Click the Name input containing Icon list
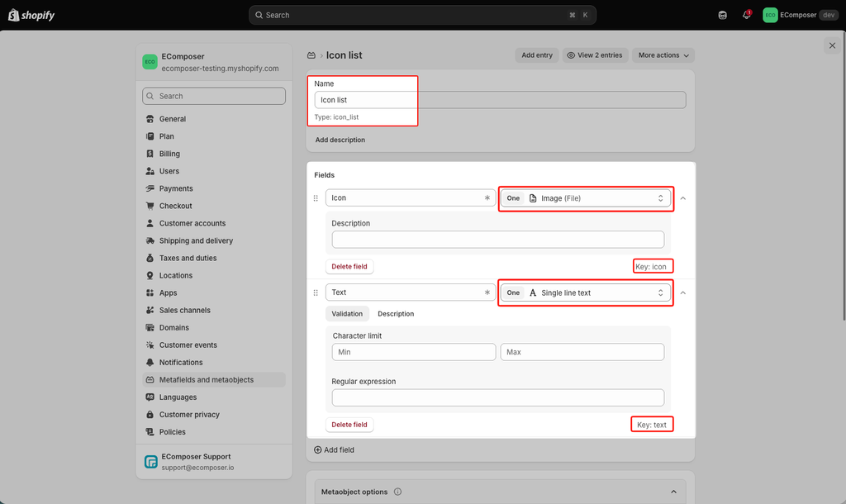 500,100
